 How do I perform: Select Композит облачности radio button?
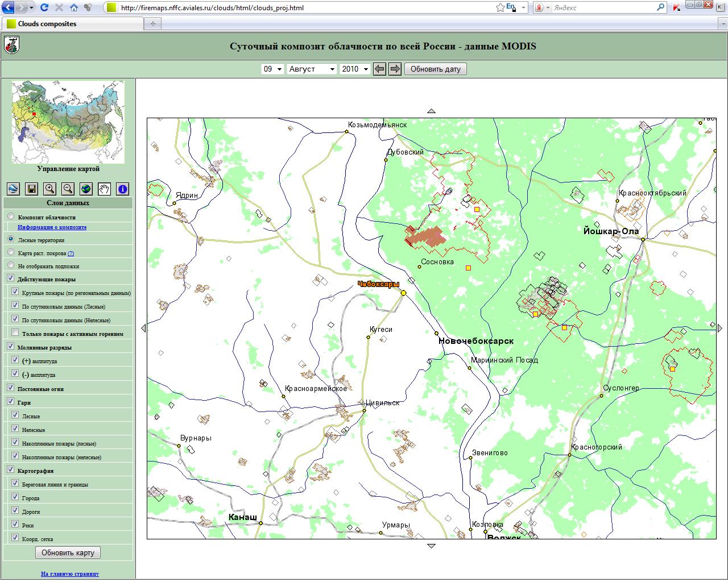point(11,217)
